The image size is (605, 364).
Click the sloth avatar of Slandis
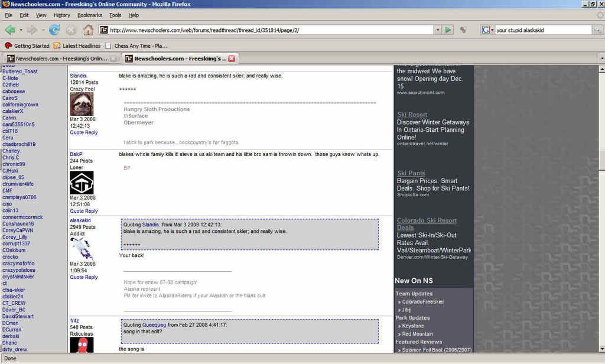(82, 104)
